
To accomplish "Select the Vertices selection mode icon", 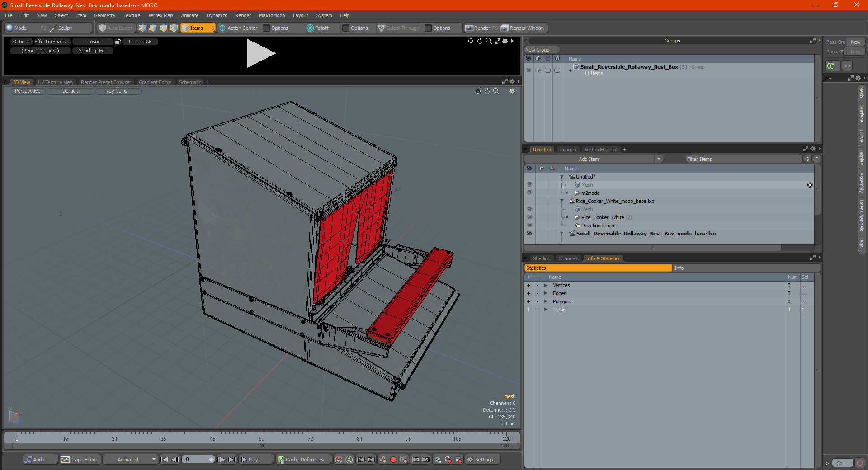I will tap(142, 28).
